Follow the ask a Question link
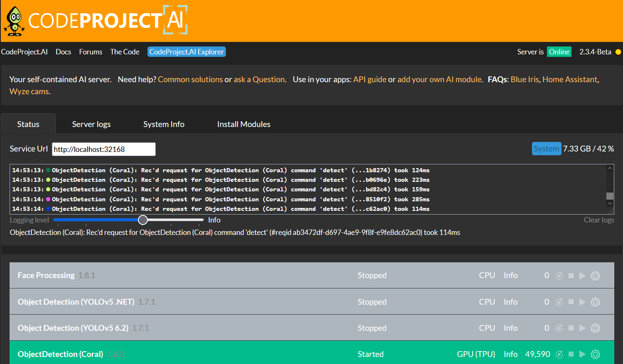Screen dimensions: 623x364 (x=259, y=79)
